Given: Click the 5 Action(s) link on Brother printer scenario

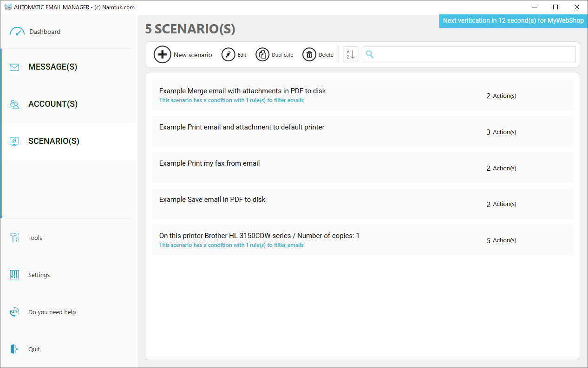Looking at the screenshot, I should click(x=501, y=240).
